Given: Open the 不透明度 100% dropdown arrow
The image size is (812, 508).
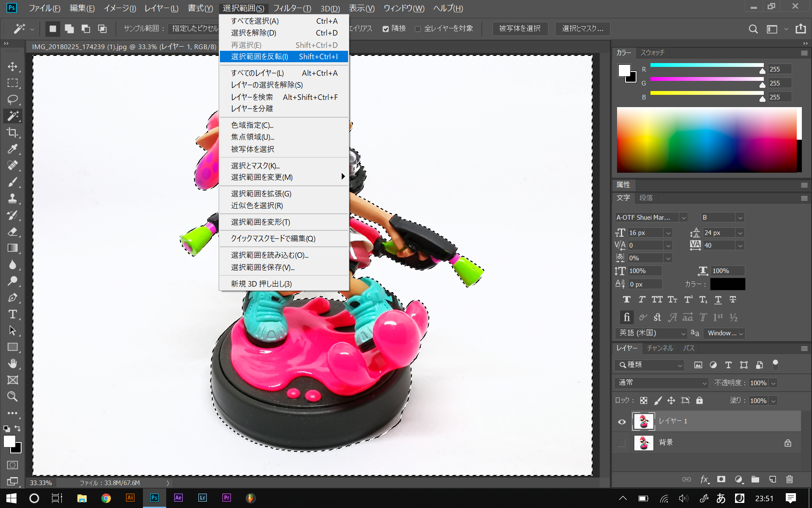Looking at the screenshot, I should 774,383.
